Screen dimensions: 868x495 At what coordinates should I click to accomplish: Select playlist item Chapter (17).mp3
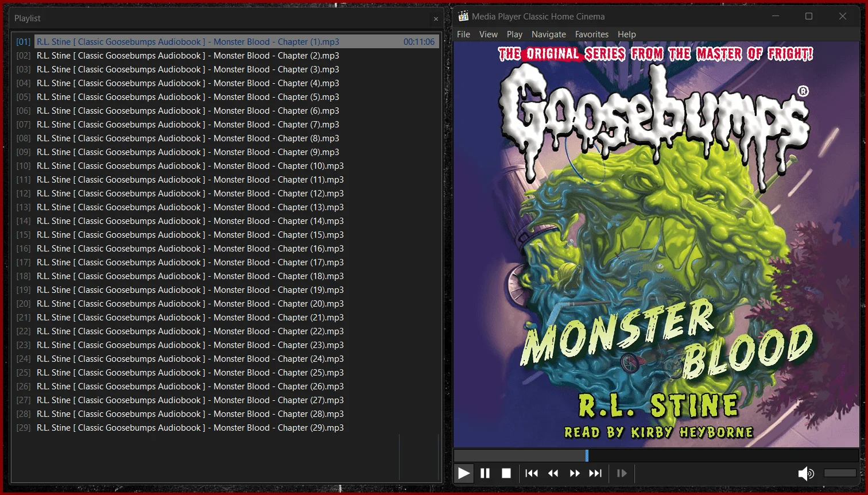click(x=237, y=262)
